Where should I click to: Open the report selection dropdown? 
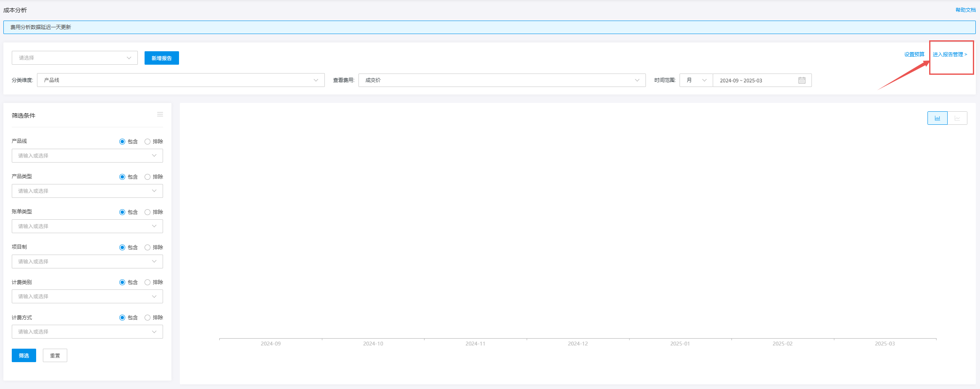point(75,58)
